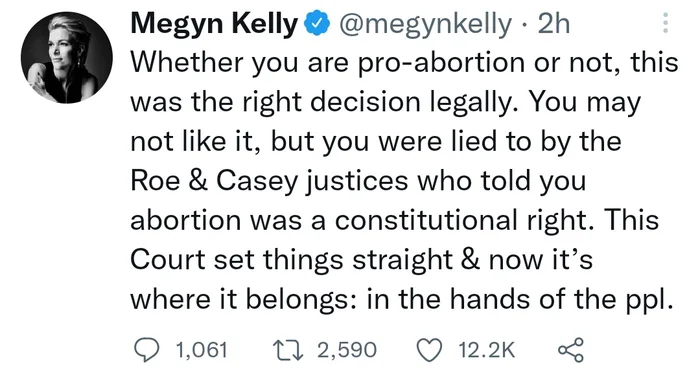The height and width of the screenshot is (380, 700).
Task: Click the 2h timestamp
Action: (x=554, y=24)
